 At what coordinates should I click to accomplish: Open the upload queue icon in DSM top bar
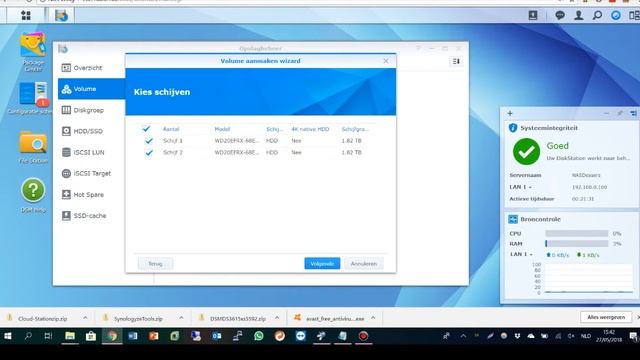(x=533, y=16)
